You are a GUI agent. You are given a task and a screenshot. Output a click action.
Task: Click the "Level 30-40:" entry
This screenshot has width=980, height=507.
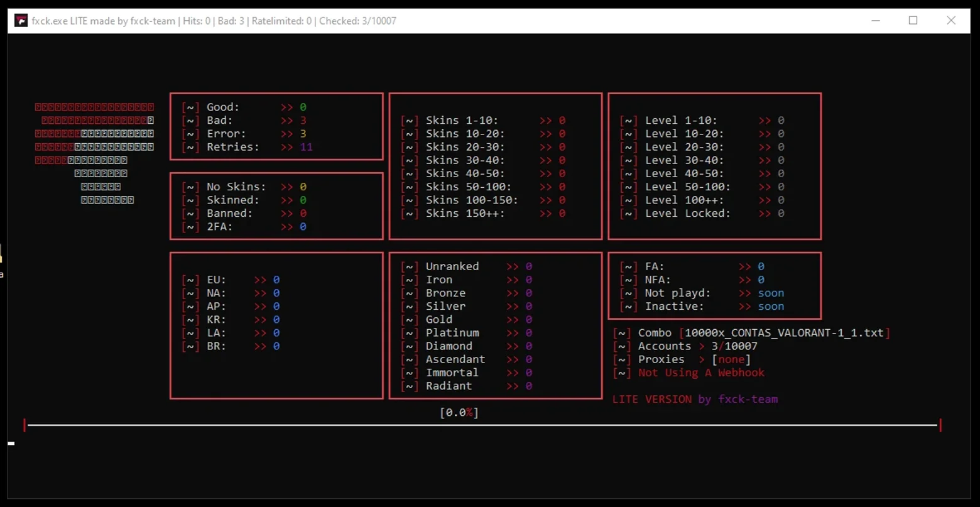702,160
